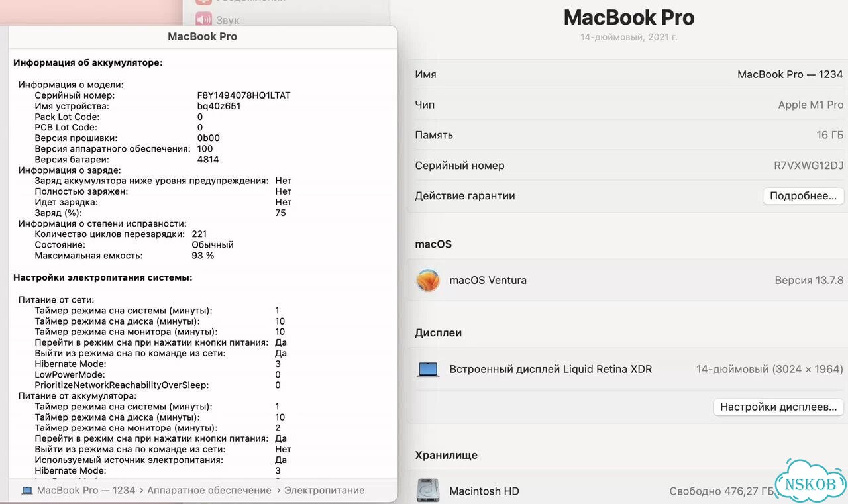Image resolution: width=848 pixels, height=504 pixels.
Task: Click the device name value MacBook Pro — 1234
Action: coord(790,75)
